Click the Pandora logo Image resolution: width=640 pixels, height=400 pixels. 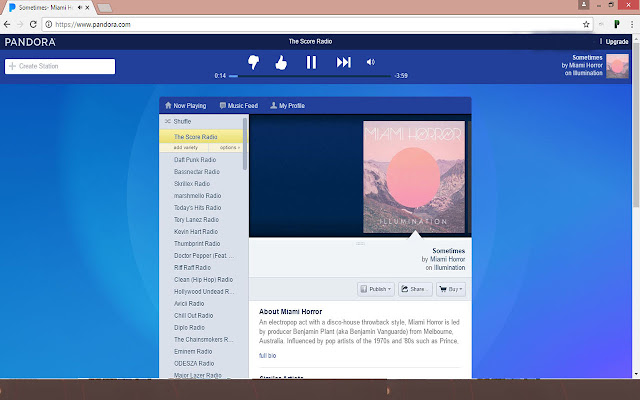coord(30,42)
